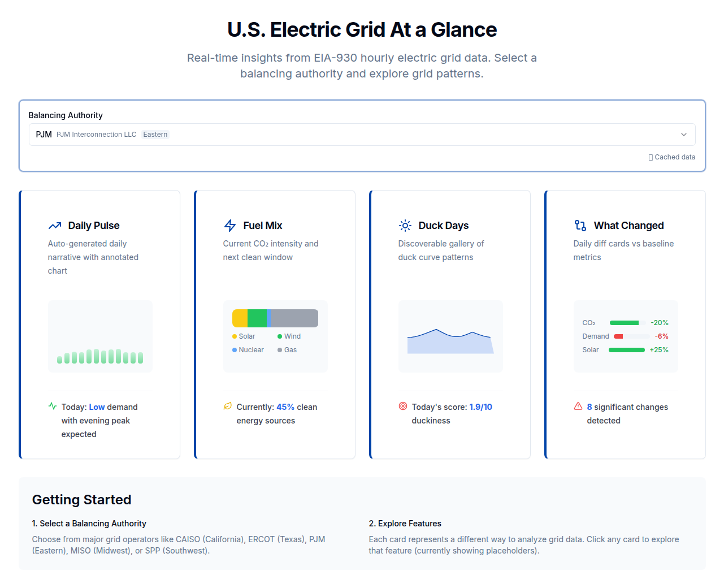The width and height of the screenshot is (724, 588).
Task: Click the target icon near today's duckiness score
Action: pos(402,406)
